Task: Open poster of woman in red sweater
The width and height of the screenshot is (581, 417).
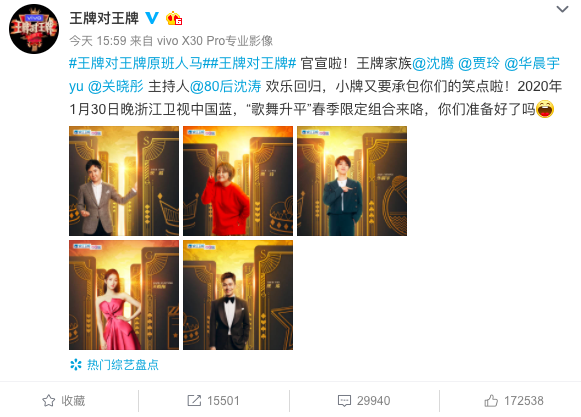Action: [x=238, y=181]
